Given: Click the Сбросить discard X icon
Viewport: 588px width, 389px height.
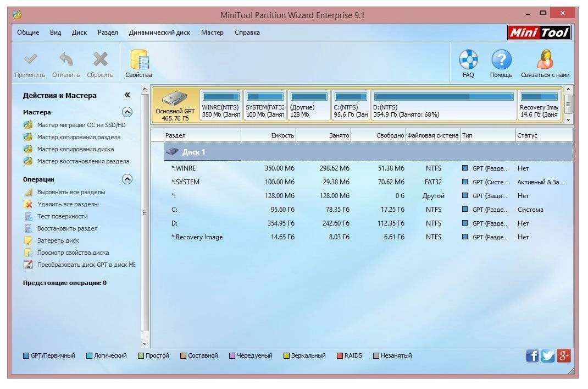Looking at the screenshot, I should click(x=100, y=59).
